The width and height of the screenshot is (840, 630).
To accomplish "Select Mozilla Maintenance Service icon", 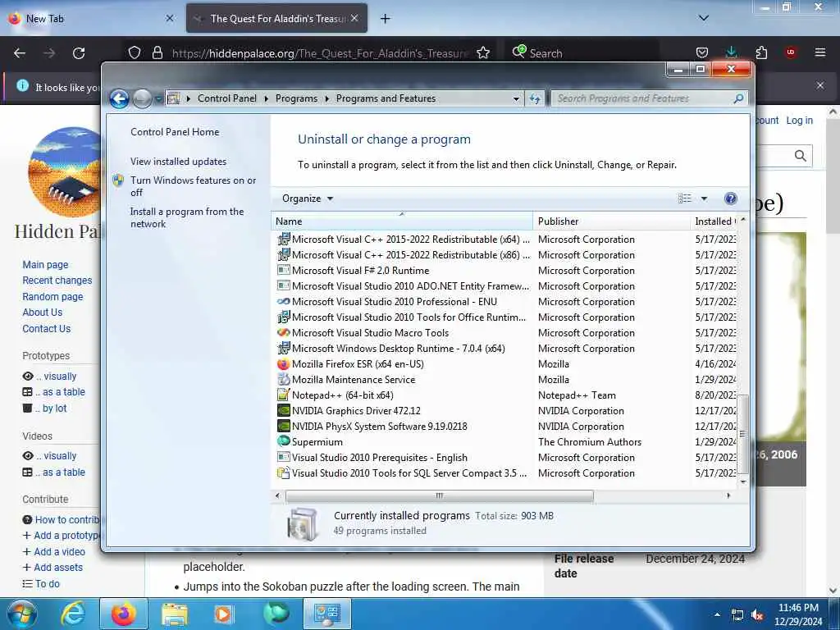I will coord(283,380).
